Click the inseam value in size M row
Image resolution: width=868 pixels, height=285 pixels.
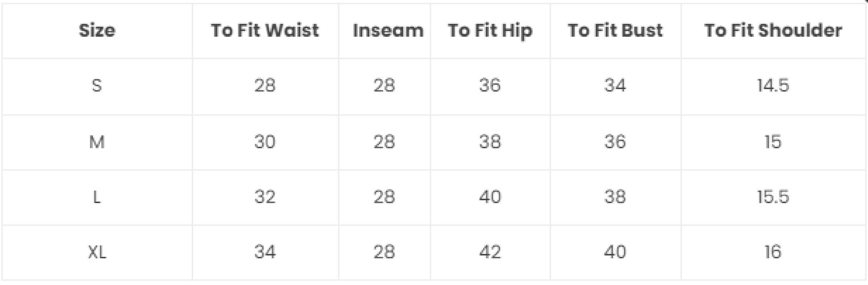pos(384,142)
